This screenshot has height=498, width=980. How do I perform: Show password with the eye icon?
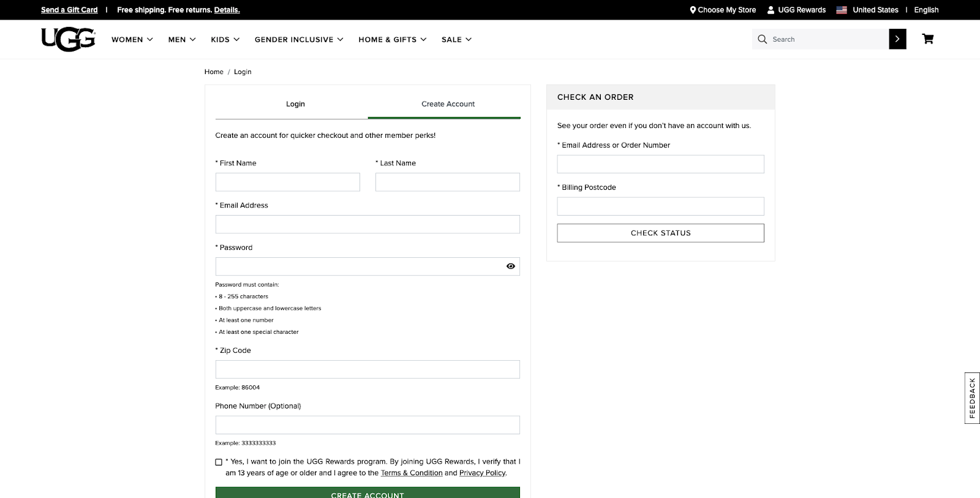tap(511, 266)
